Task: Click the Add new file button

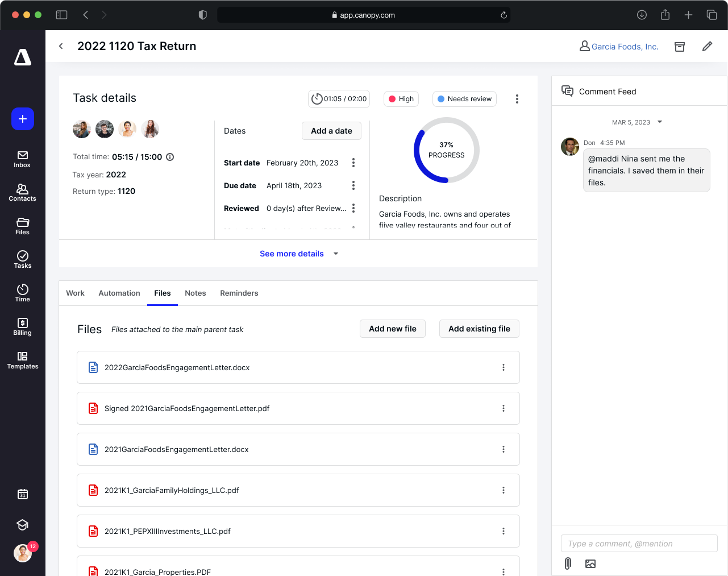Action: coord(392,329)
